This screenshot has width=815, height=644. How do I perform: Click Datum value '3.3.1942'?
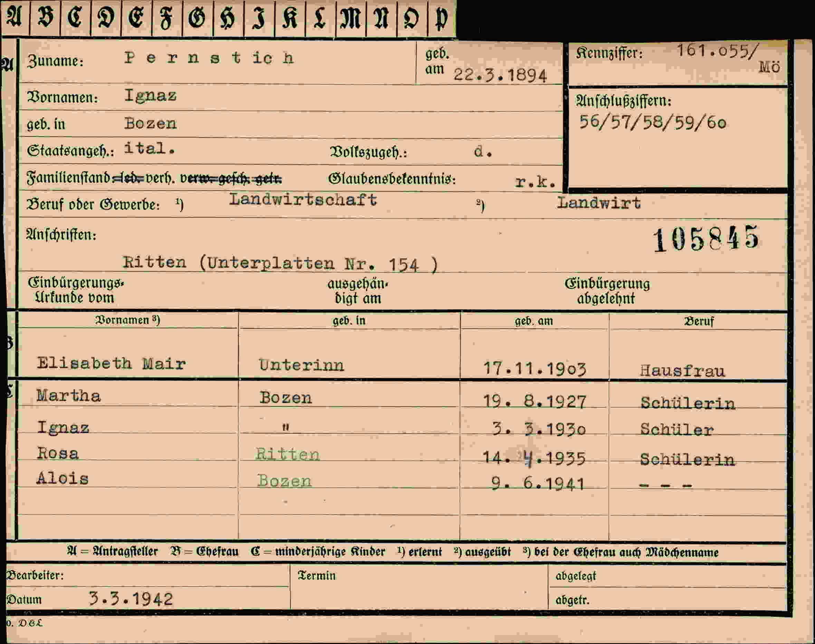click(131, 599)
